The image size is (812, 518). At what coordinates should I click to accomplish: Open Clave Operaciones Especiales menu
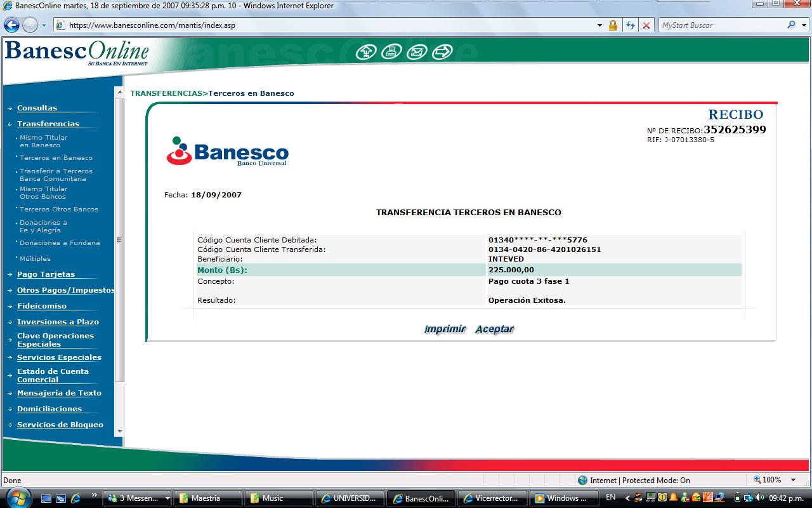55,340
